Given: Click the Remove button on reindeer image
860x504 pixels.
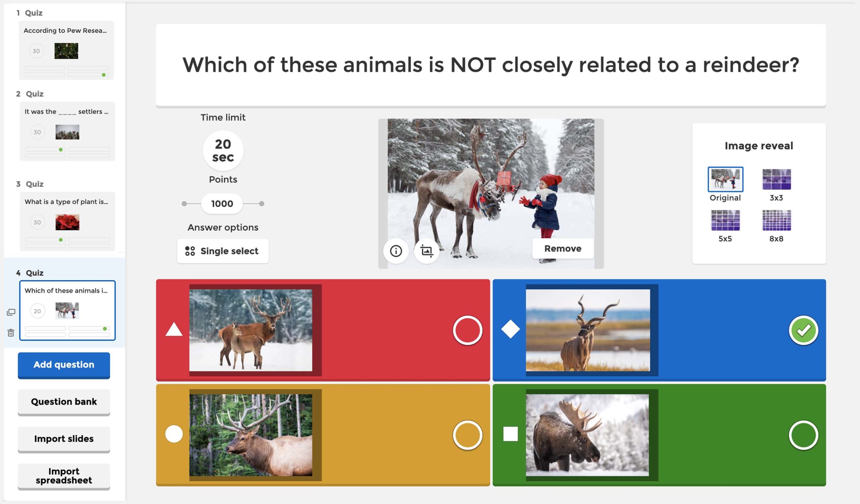Looking at the screenshot, I should pyautogui.click(x=562, y=248).
